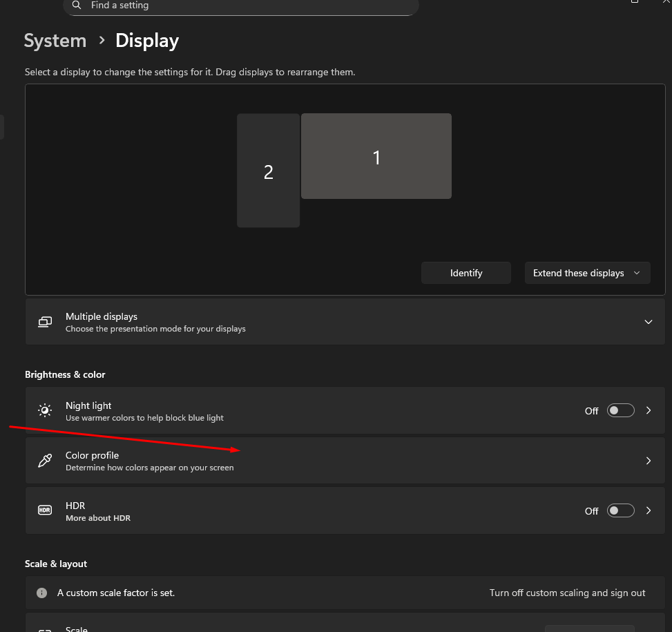Open Color profile page via chevron
Viewport: 672px width, 632px height.
[x=649, y=461]
